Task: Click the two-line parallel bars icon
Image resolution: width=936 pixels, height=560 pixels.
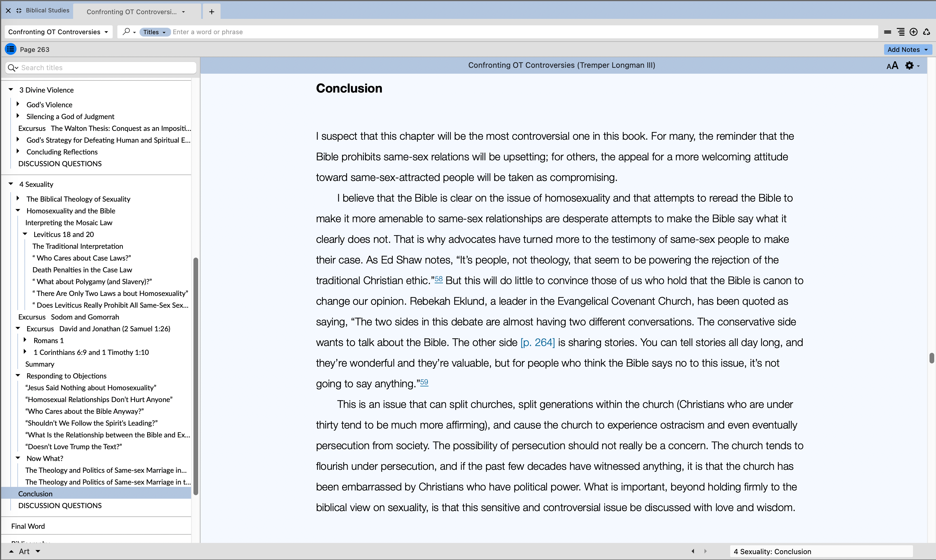Action: click(x=887, y=32)
